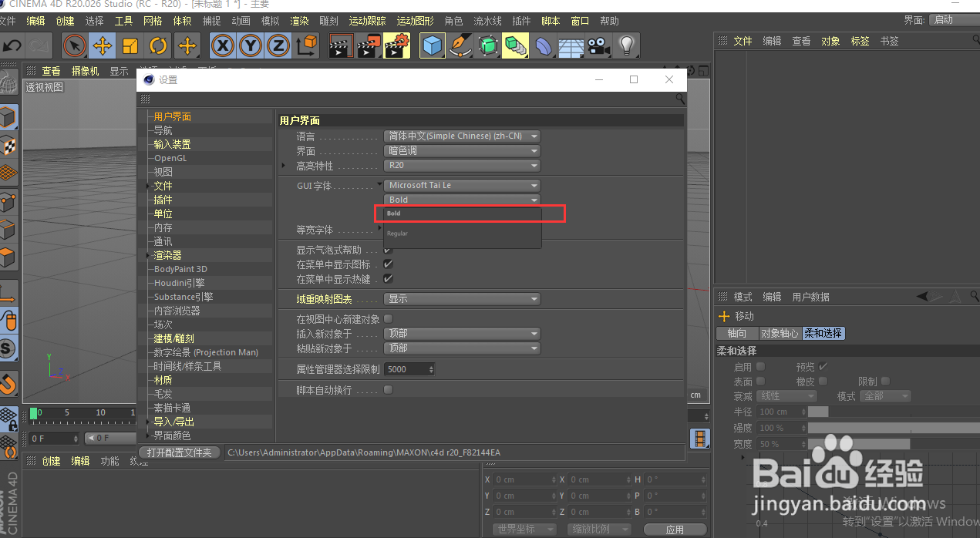Select 界面颜色 in preferences tree
The width and height of the screenshot is (980, 538).
click(x=172, y=435)
